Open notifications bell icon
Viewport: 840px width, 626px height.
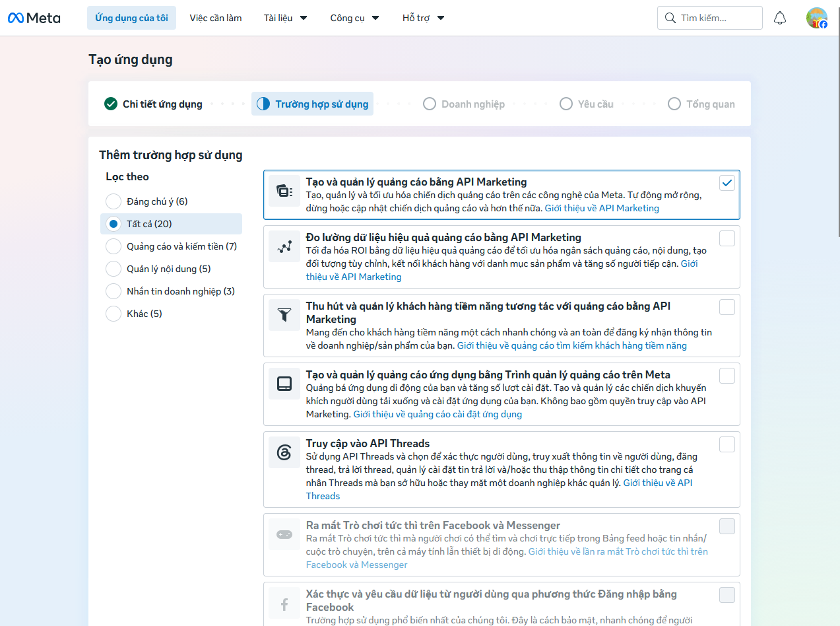[x=780, y=18]
